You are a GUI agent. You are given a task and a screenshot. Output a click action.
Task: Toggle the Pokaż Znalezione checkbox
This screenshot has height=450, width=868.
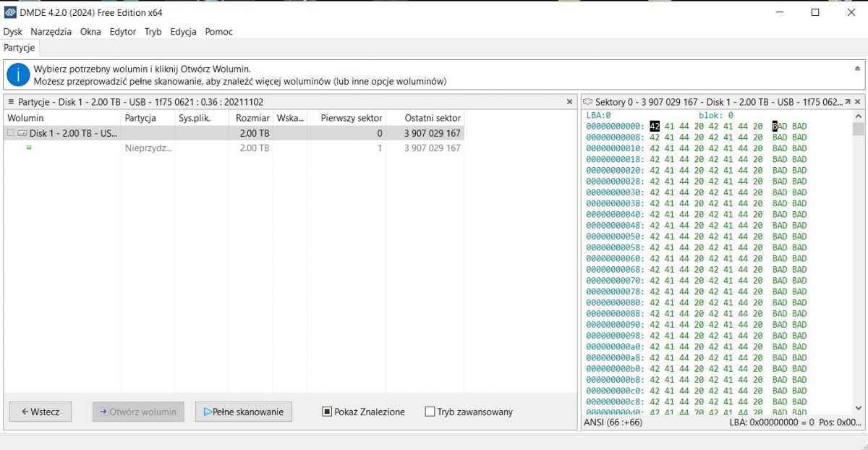[327, 412]
